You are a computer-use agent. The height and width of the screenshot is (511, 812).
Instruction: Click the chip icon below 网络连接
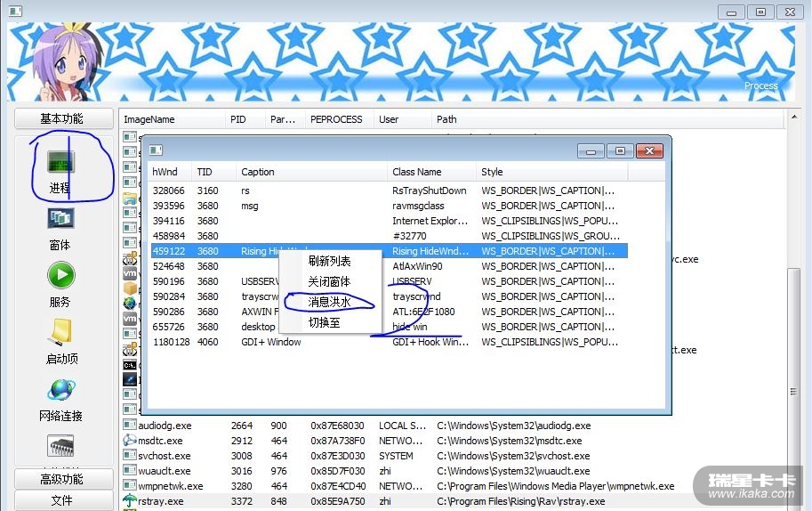click(61, 446)
